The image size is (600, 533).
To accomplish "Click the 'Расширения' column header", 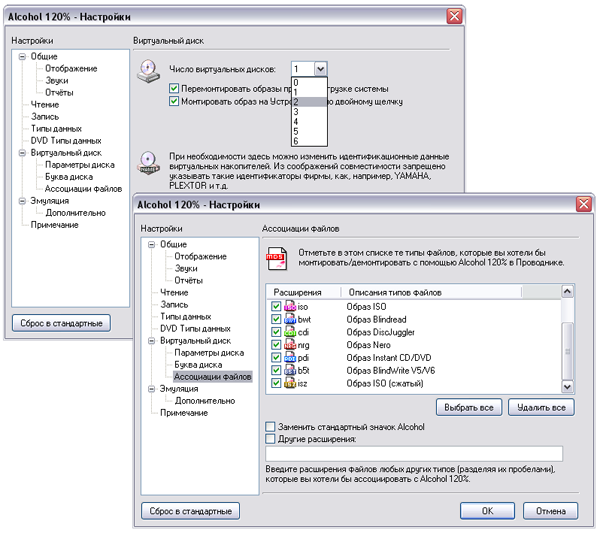I will [x=303, y=292].
